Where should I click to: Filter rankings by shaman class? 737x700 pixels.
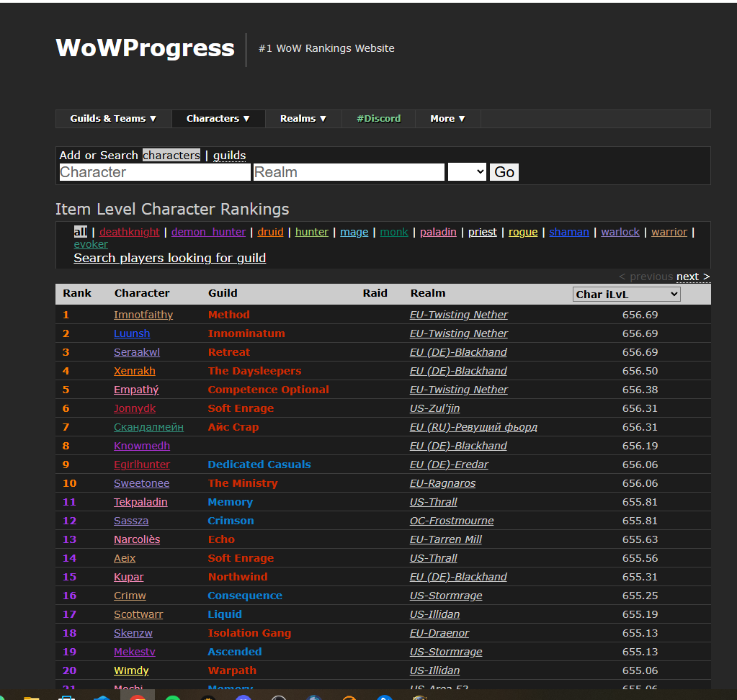(568, 232)
